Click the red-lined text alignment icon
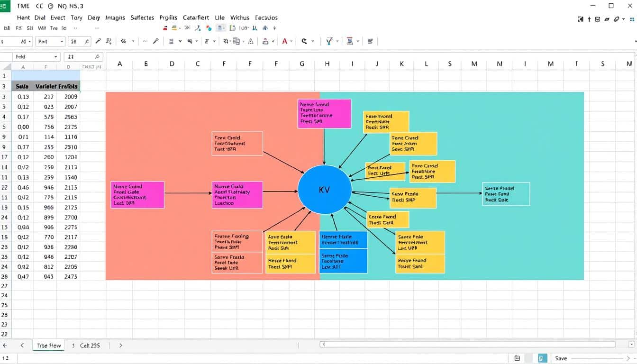The image size is (637, 364). pos(350,41)
